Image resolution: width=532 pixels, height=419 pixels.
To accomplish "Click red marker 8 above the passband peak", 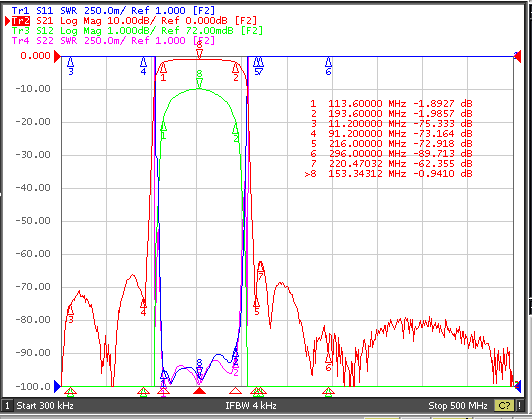I will 200,50.
